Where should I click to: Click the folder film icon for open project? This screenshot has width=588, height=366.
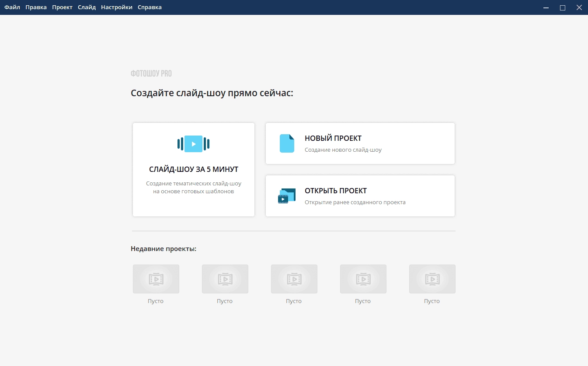[x=287, y=196]
